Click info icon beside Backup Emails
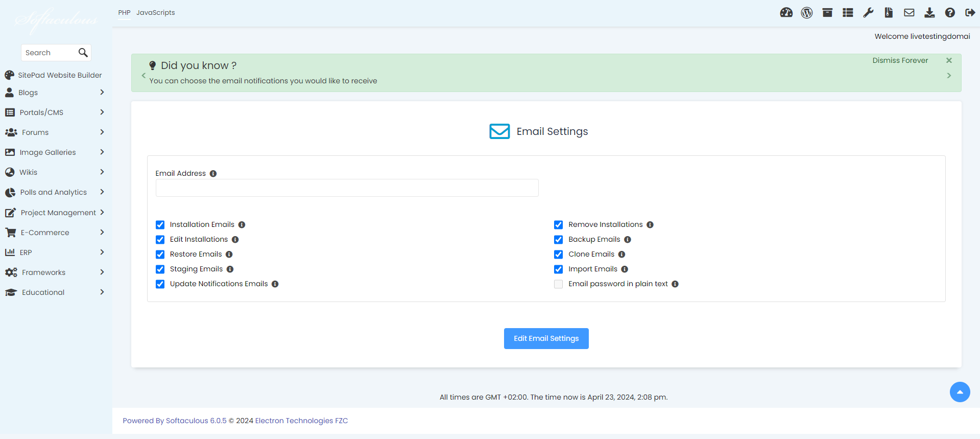Image resolution: width=980 pixels, height=439 pixels. 628,240
